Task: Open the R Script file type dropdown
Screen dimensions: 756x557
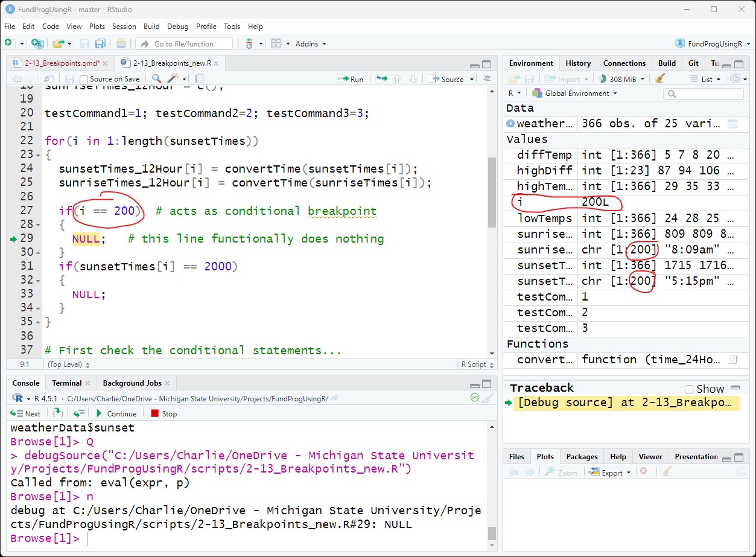Action: pyautogui.click(x=478, y=364)
